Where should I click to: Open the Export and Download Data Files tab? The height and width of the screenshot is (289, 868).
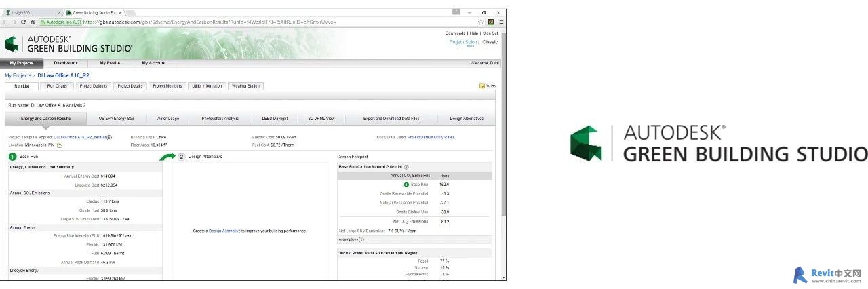(x=391, y=119)
